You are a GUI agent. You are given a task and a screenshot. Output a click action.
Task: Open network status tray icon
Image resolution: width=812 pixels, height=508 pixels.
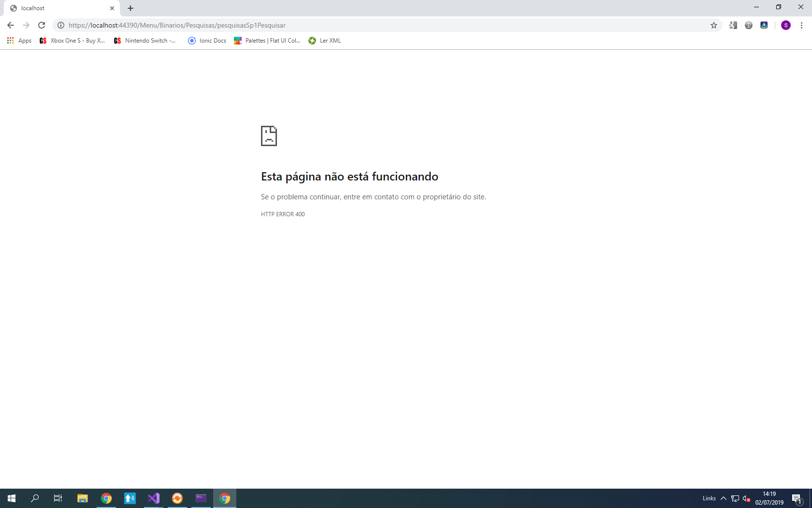735,498
